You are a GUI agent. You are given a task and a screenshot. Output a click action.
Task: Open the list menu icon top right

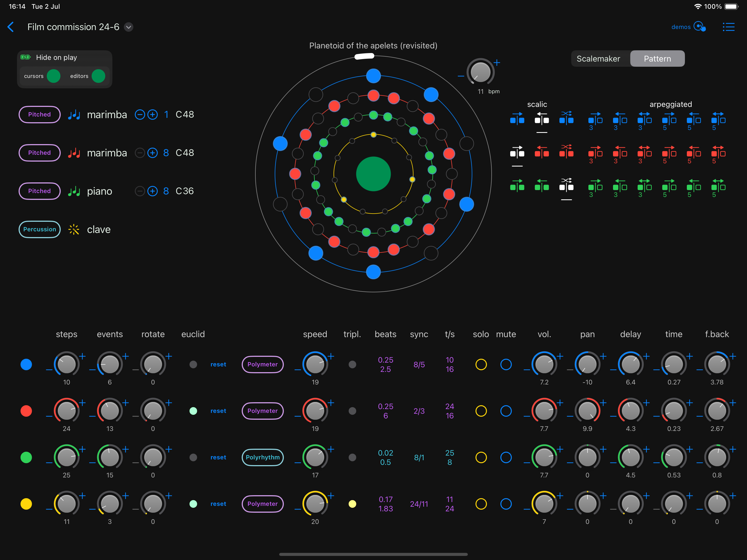[x=728, y=27]
